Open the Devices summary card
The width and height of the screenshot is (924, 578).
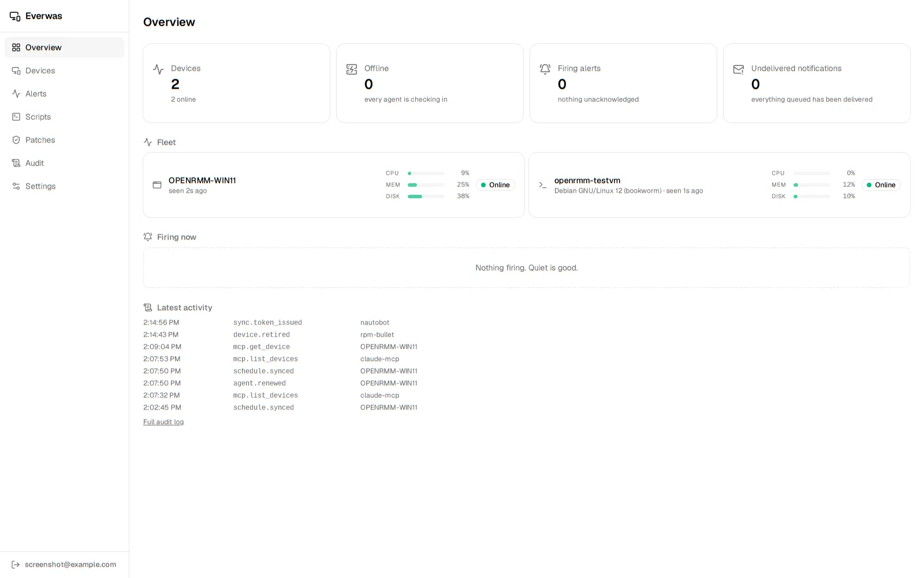pyautogui.click(x=236, y=83)
